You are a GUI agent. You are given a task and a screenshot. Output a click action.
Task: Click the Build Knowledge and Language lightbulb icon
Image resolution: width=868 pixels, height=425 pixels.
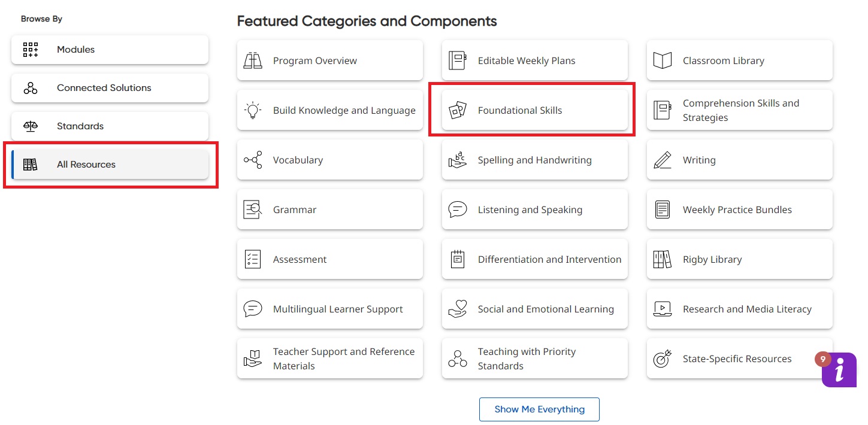click(253, 110)
